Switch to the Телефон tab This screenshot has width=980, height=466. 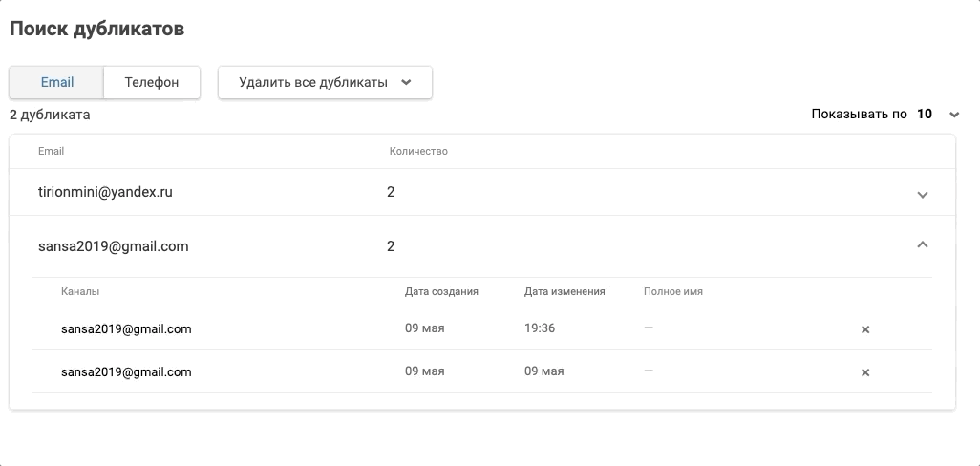152,82
